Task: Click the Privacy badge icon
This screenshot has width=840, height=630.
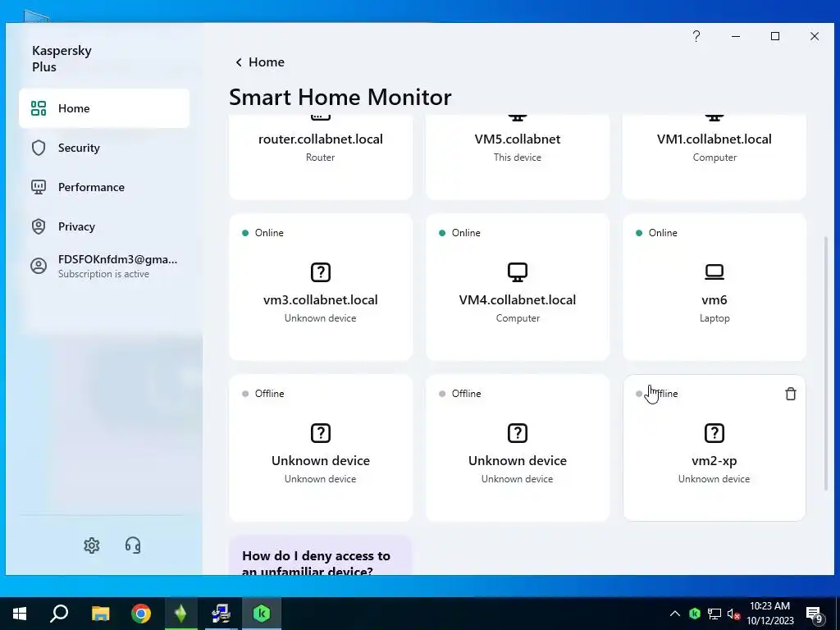Action: click(39, 226)
